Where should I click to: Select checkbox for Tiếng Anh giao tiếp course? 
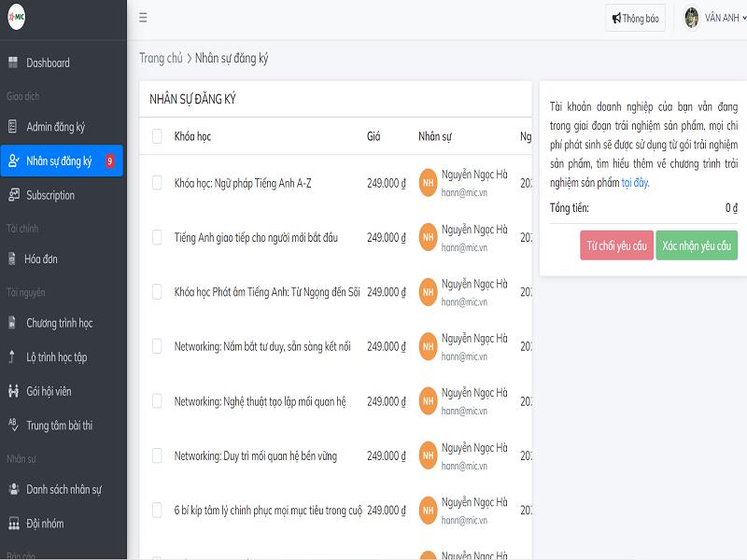[157, 237]
